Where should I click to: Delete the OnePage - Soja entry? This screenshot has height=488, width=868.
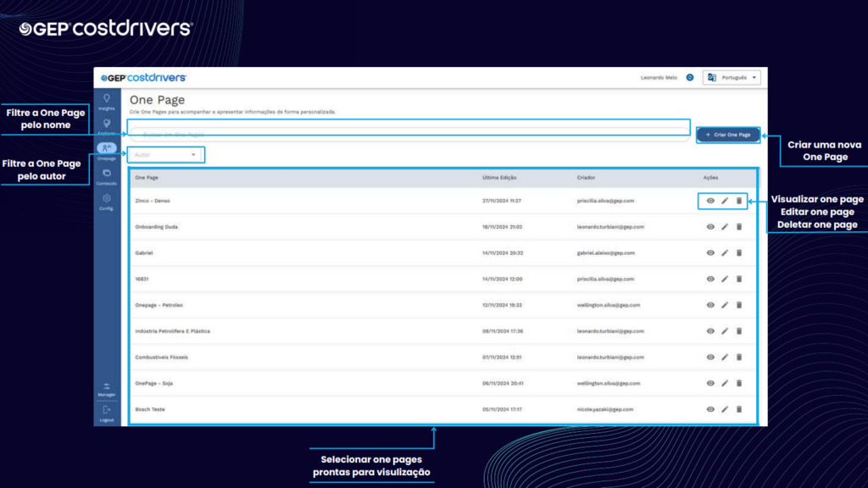pos(739,383)
